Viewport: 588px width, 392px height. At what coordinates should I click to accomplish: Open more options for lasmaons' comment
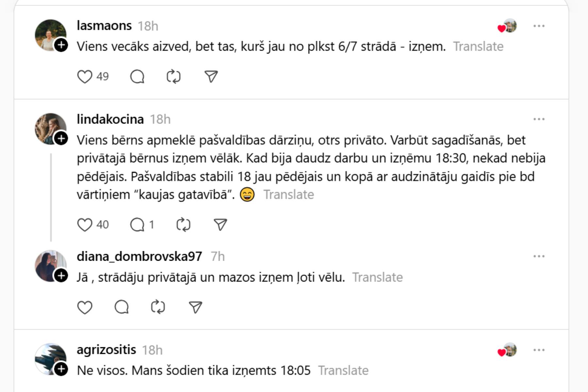click(539, 26)
